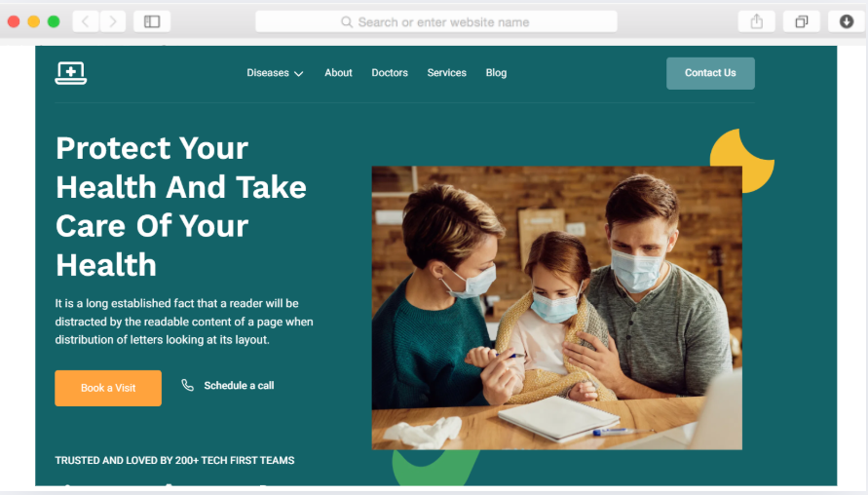Click the orange Book a Visit button
This screenshot has width=868, height=495.
[108, 388]
